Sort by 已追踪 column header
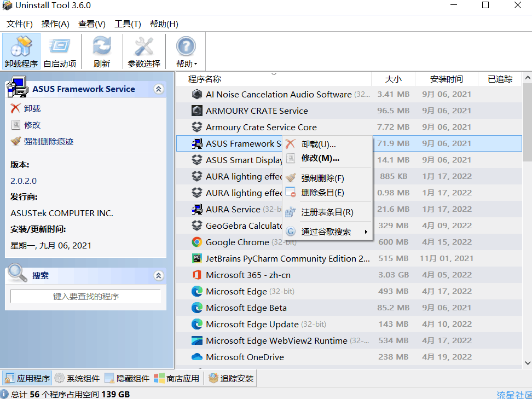This screenshot has height=399, width=532. [500, 79]
